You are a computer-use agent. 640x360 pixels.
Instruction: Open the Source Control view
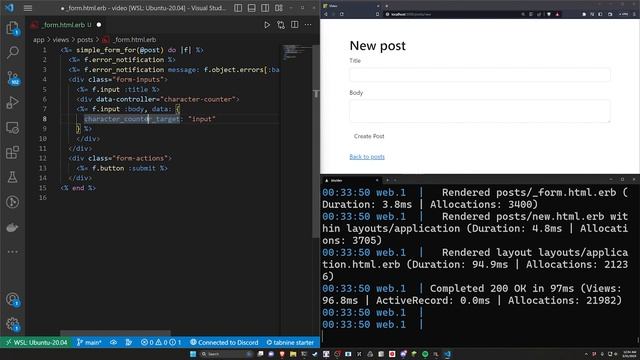13,78
